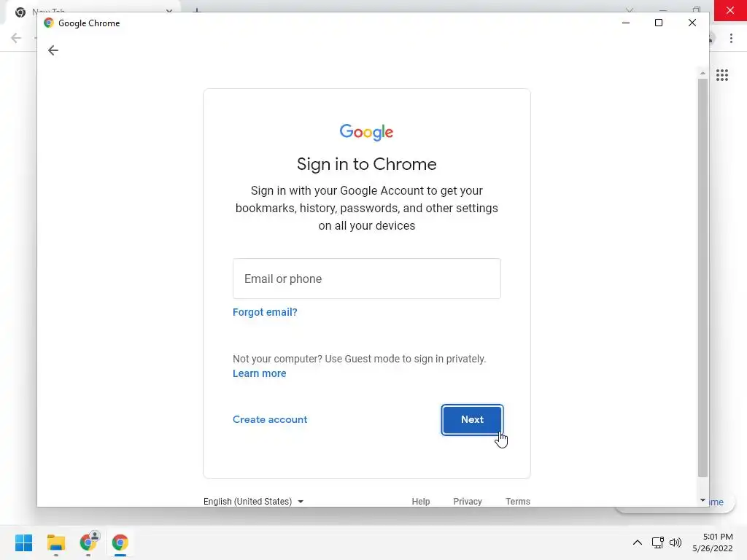This screenshot has height=560, width=747.
Task: Click the Forgot email? link
Action: [265, 312]
